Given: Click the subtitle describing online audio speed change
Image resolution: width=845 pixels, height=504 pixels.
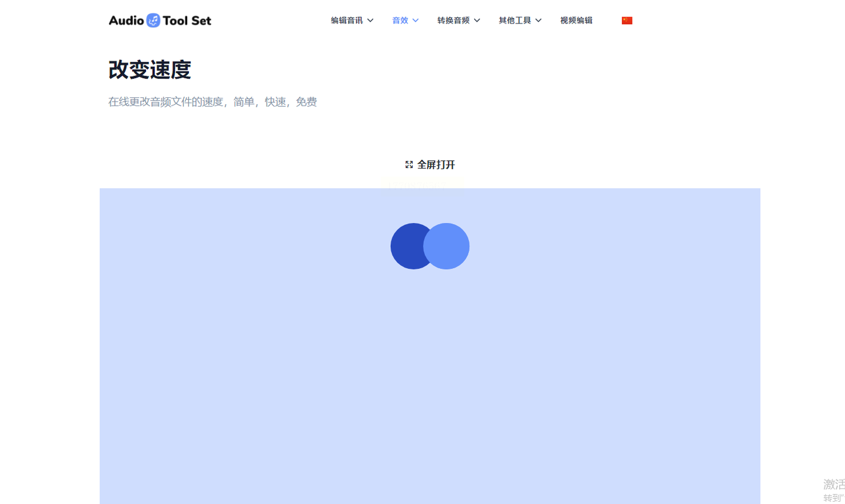Looking at the screenshot, I should [212, 102].
